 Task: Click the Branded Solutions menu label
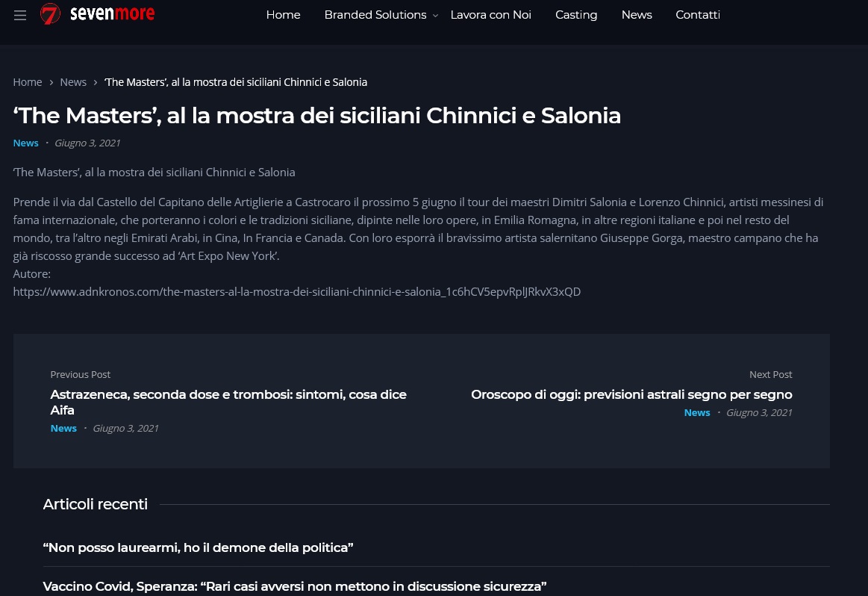click(x=375, y=15)
